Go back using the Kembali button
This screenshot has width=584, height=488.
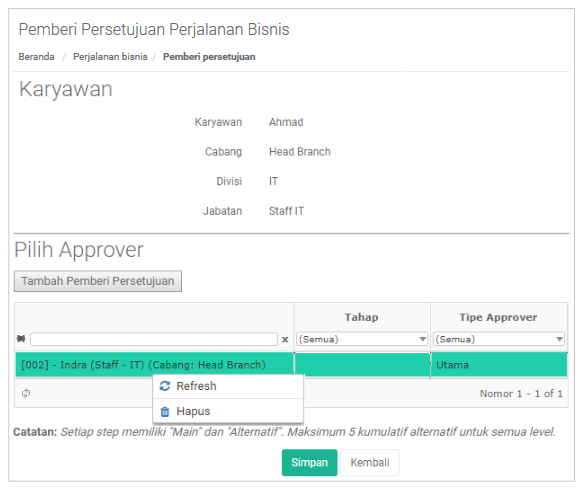[x=370, y=463]
